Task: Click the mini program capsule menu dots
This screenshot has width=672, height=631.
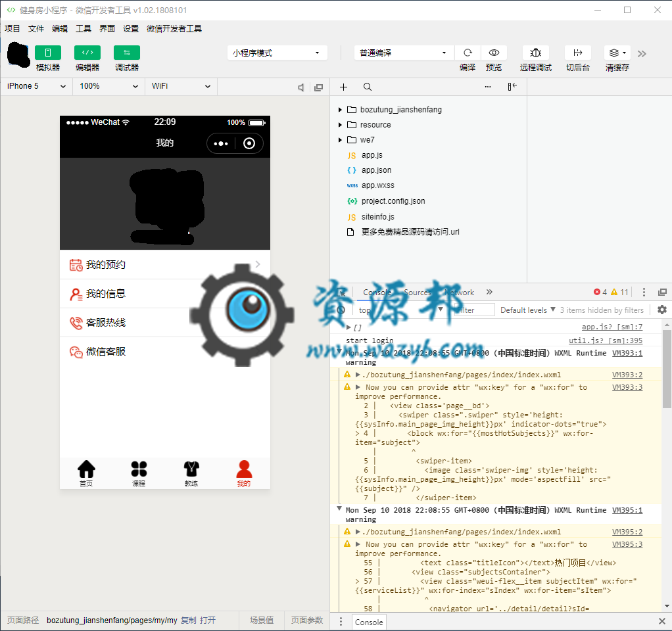Action: coord(221,143)
